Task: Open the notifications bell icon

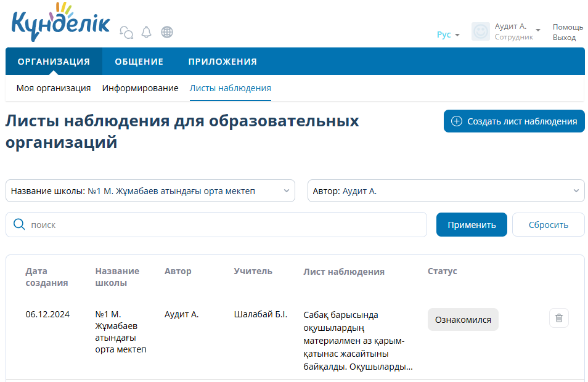Action: [x=146, y=32]
